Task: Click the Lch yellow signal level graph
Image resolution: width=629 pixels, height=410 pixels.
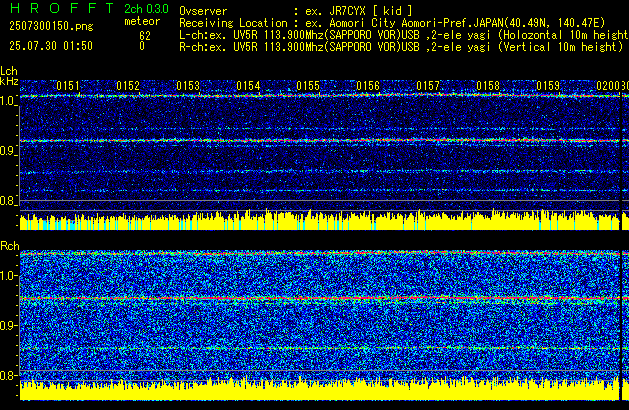Action: 320,220
